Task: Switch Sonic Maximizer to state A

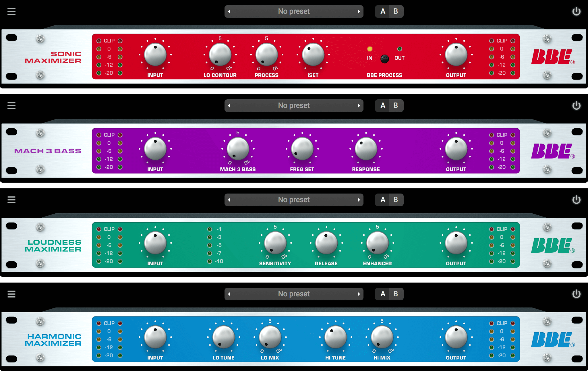Action: (382, 11)
